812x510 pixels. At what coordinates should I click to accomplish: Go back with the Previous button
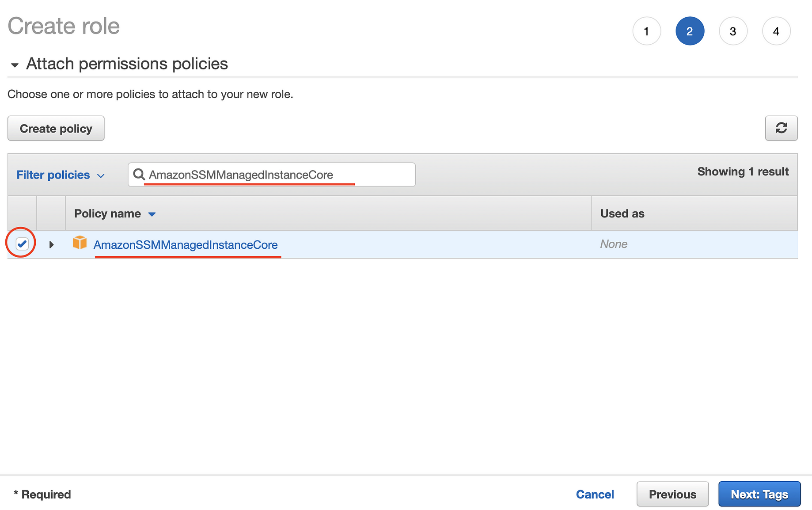pos(672,494)
